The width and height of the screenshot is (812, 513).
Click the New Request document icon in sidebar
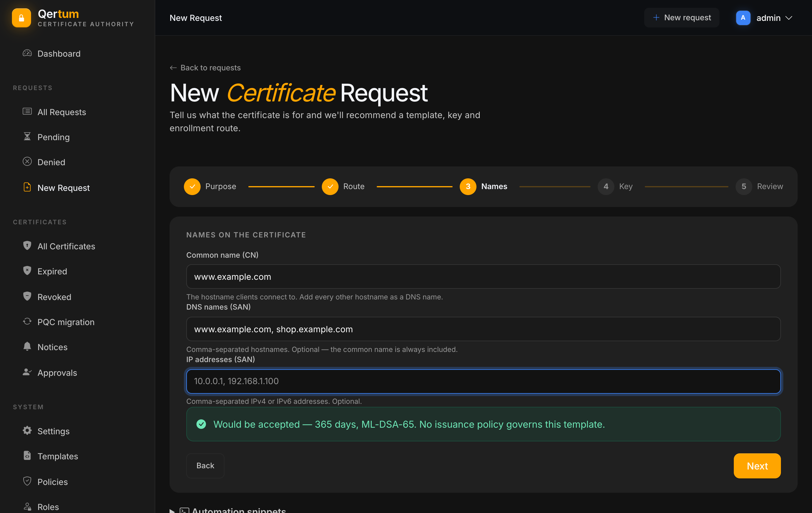coord(27,187)
